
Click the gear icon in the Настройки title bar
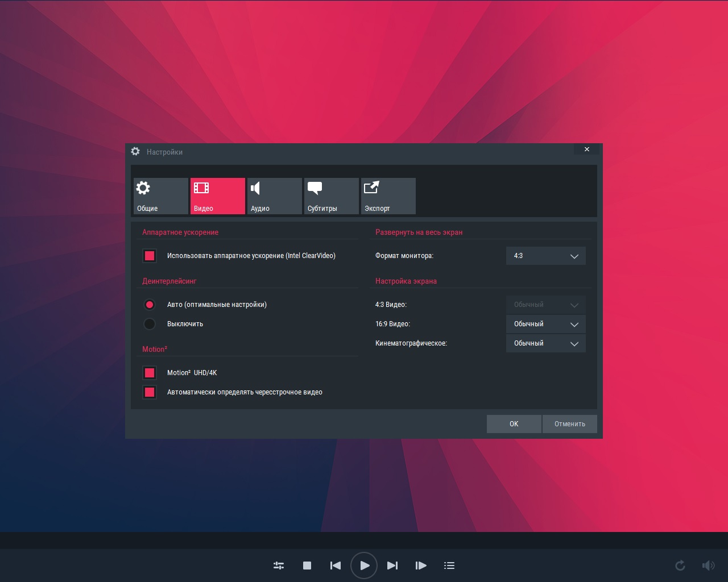(135, 151)
